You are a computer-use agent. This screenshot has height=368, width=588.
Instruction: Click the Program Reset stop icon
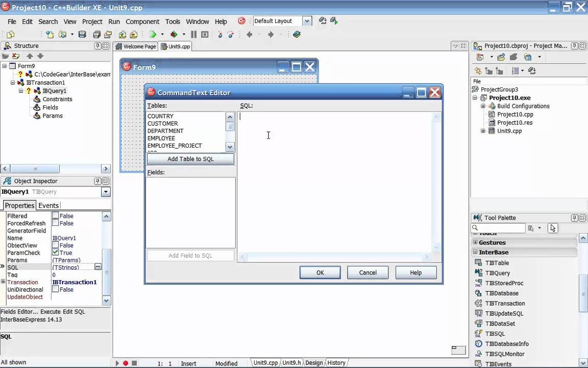click(x=205, y=35)
